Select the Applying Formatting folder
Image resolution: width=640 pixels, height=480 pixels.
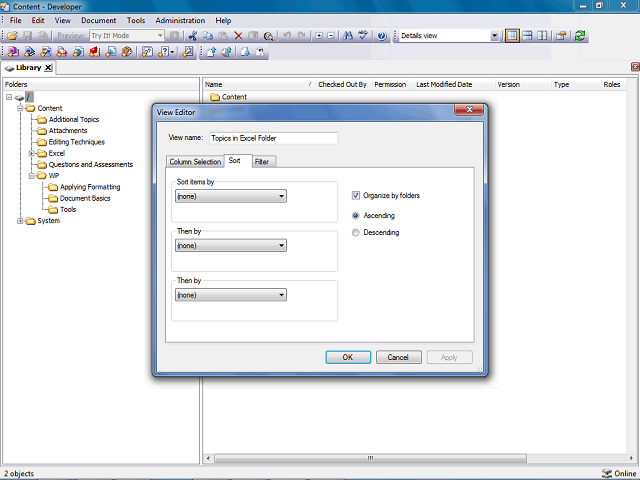tap(90, 187)
